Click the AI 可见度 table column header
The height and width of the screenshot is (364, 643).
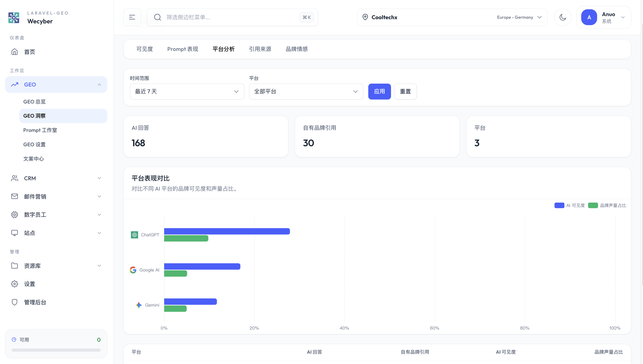click(x=506, y=352)
